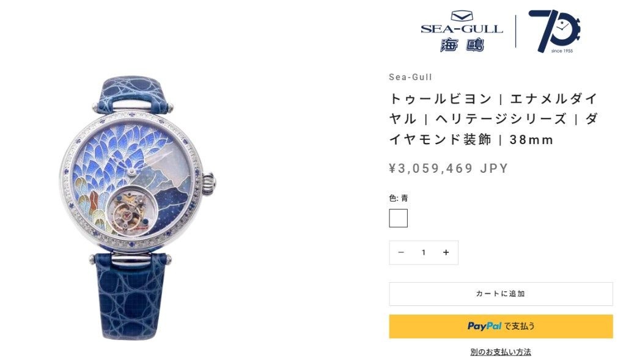Click the watch crown on the case
This screenshot has width=626, height=364.
tap(209, 182)
